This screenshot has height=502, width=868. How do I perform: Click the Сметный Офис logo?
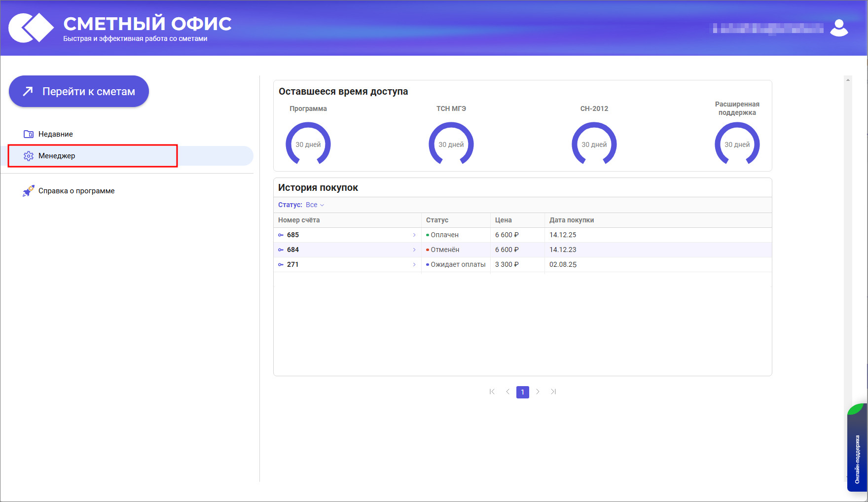click(31, 28)
